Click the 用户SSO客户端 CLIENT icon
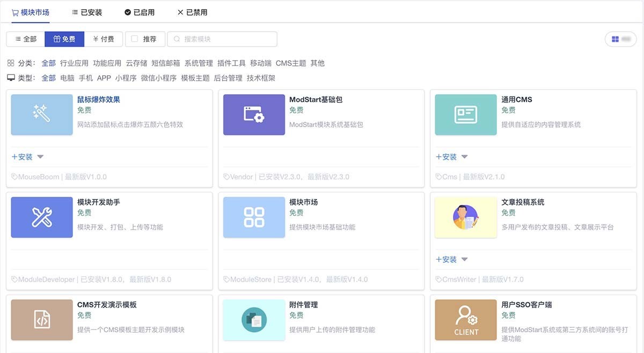Viewport: 644px width, 353px height. click(466, 320)
